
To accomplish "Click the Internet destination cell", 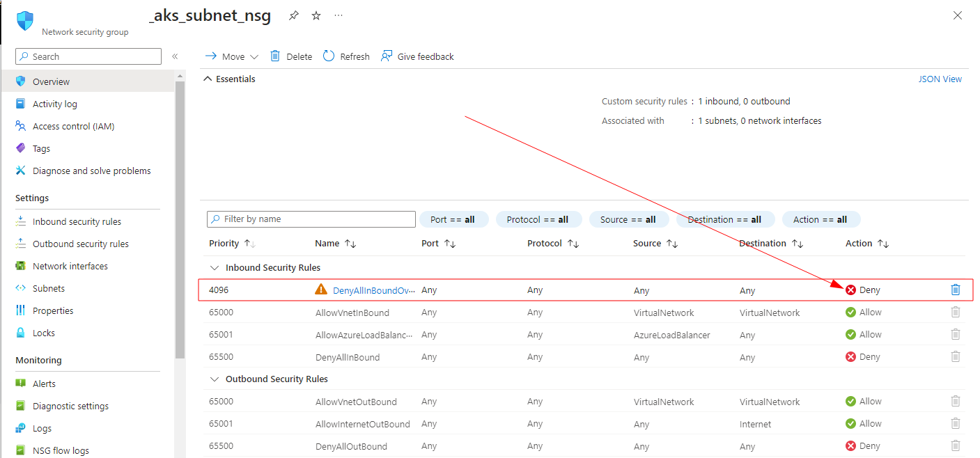I will click(x=756, y=424).
